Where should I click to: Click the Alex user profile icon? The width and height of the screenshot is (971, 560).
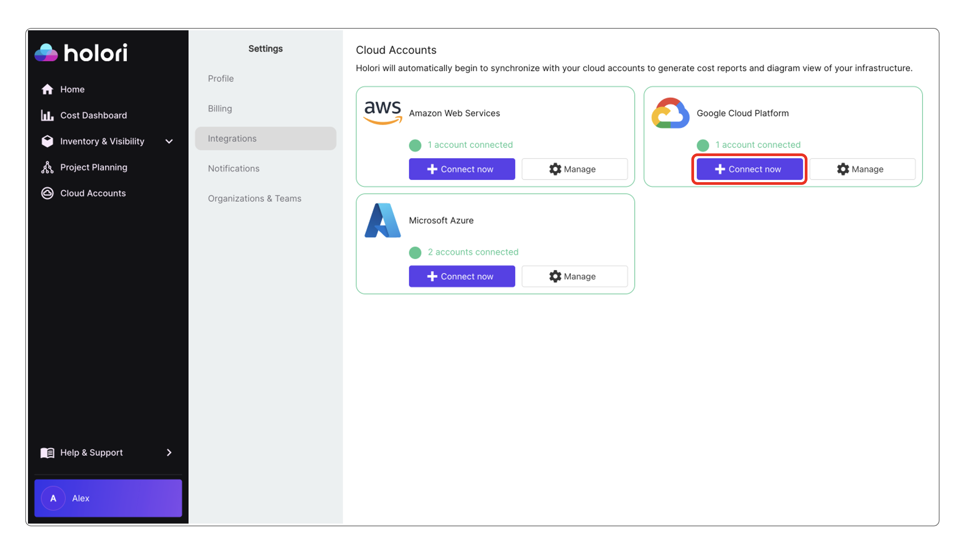pos(53,498)
